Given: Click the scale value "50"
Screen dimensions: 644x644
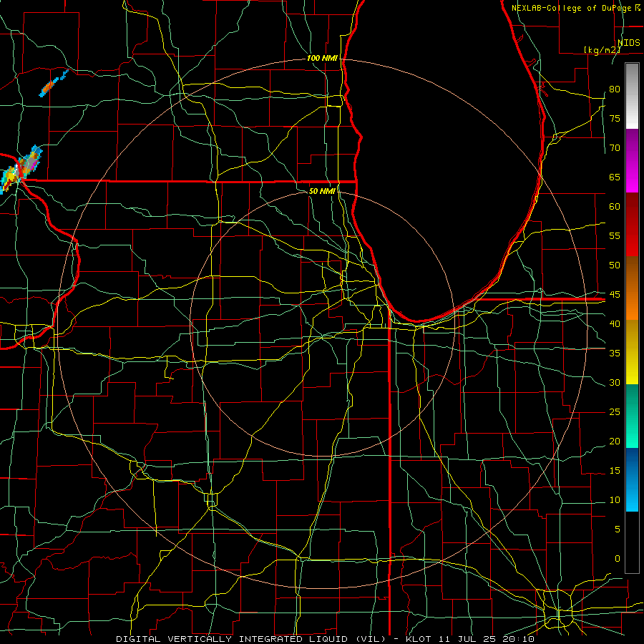Looking at the screenshot, I should pos(615,265).
